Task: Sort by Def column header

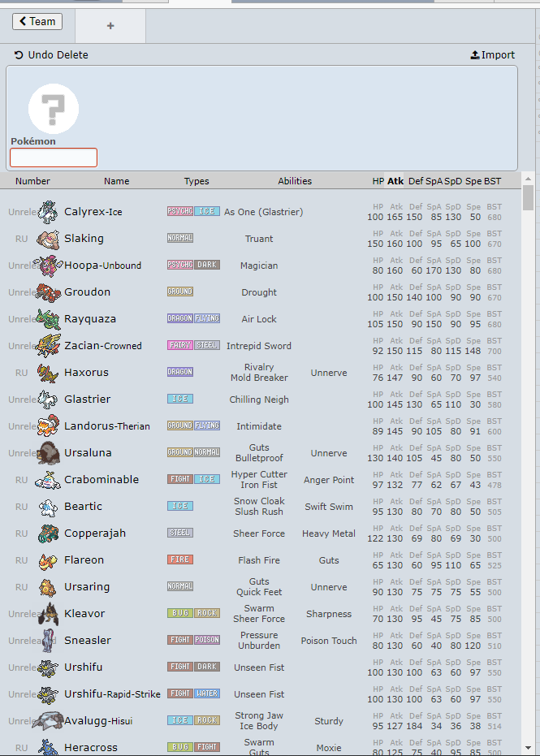Action: tap(416, 181)
